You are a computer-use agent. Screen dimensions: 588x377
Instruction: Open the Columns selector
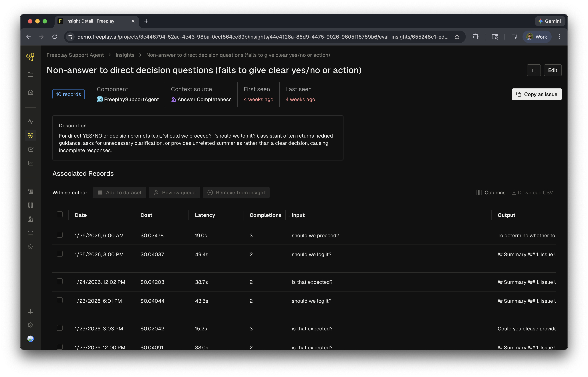[490, 193]
